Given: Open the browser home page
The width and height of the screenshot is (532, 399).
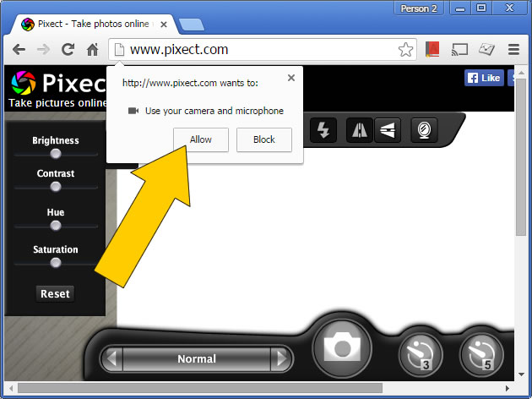Looking at the screenshot, I should pos(92,50).
